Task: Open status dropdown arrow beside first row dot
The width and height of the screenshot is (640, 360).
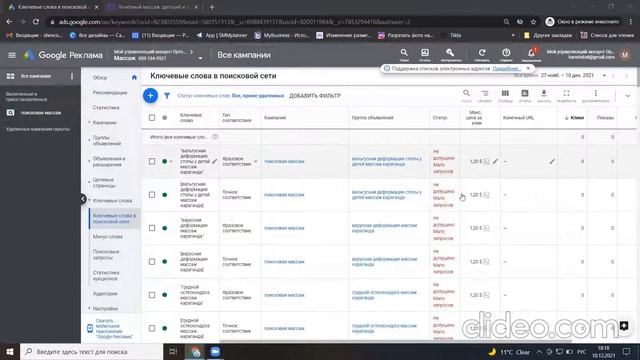Action: pyautogui.click(x=171, y=161)
